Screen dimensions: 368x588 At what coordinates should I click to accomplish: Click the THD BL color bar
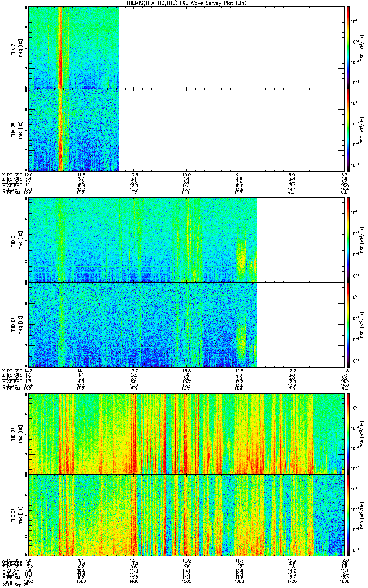348,240
